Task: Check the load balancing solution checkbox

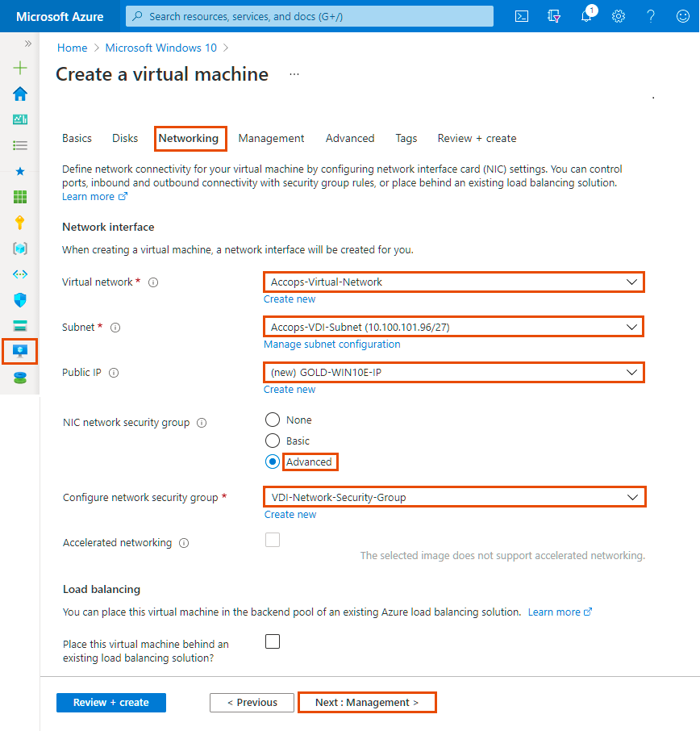Action: [x=272, y=641]
